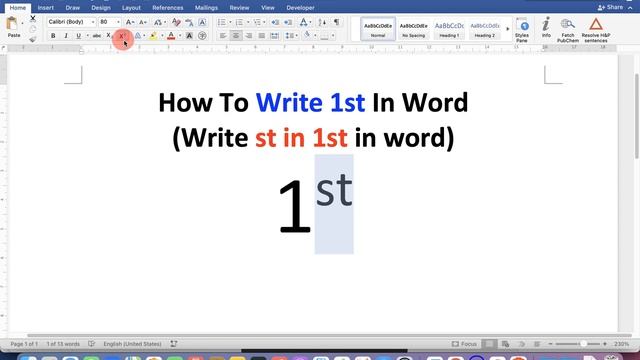Open the Styles Pane
The height and width of the screenshot is (360, 640).
[x=522, y=29]
